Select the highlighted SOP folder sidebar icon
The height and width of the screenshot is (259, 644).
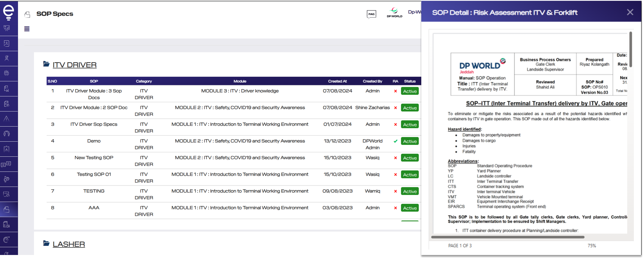click(x=7, y=209)
